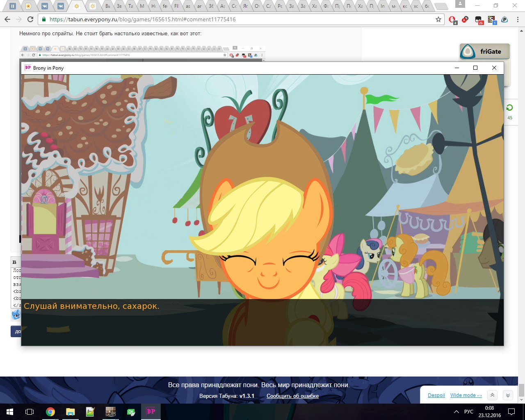Toggle Wide mode link
Image resolution: width=525 pixels, height=420 pixels.
click(x=466, y=395)
